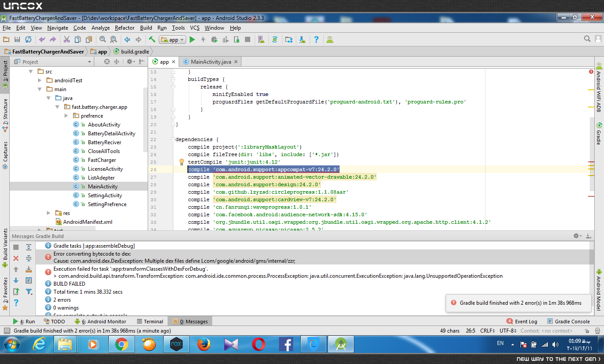Collapse the main folder node

tap(40, 89)
